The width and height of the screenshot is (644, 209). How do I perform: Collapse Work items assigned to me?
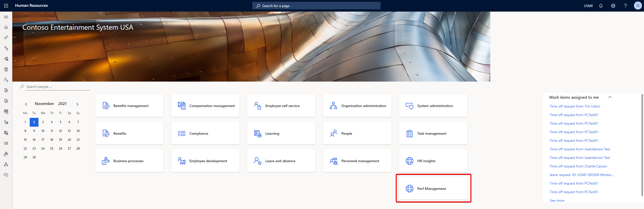pos(610,97)
